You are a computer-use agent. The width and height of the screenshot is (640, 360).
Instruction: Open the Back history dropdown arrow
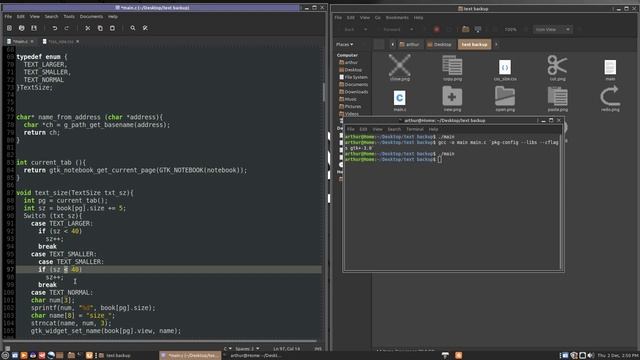tap(365, 29)
